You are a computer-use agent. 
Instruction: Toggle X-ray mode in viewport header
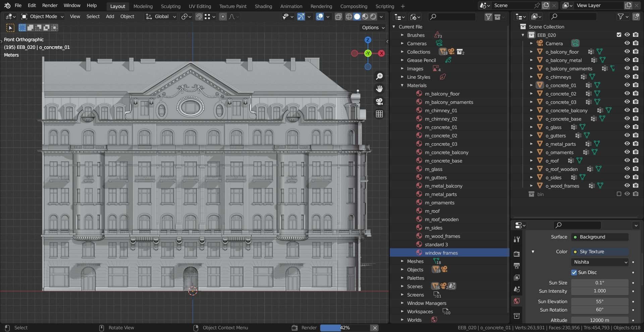click(x=338, y=16)
